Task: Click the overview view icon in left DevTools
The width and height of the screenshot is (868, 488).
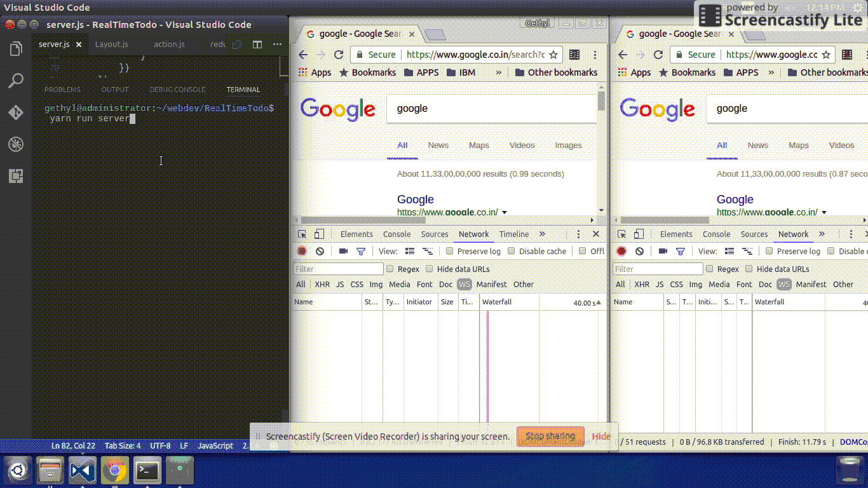Action: (428, 252)
